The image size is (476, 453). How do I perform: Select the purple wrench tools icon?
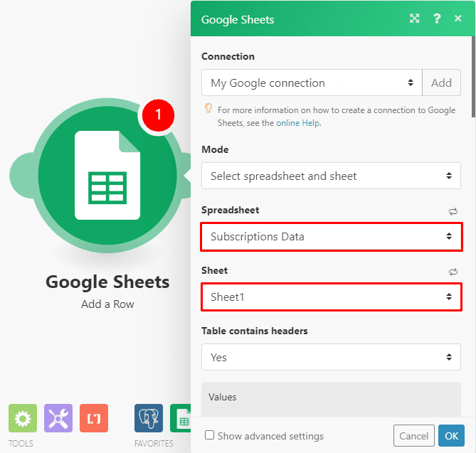[58, 419]
